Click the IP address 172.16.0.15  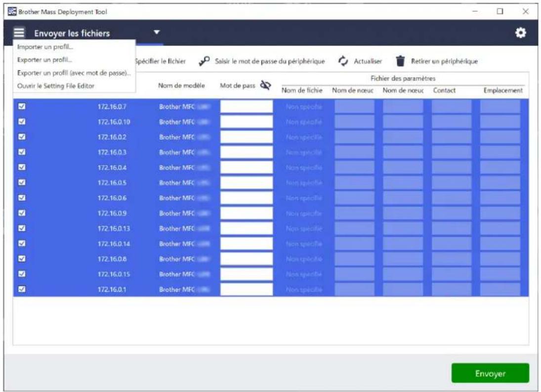pos(114,274)
